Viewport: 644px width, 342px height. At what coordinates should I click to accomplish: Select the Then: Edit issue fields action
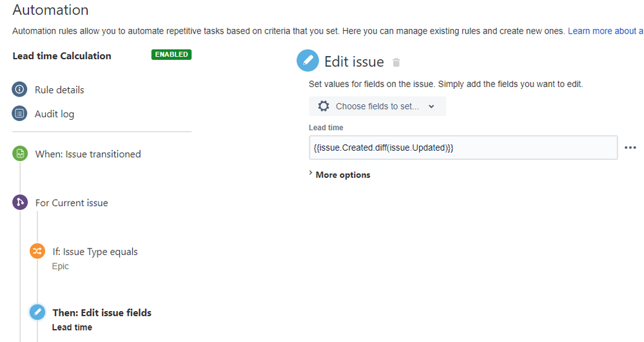point(102,312)
